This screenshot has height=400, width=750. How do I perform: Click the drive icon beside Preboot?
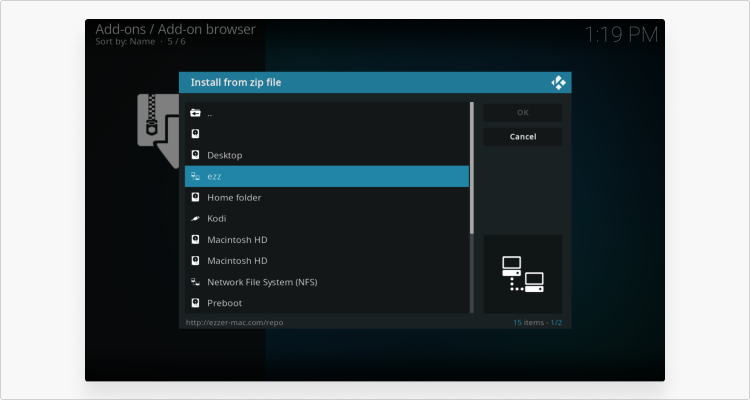[x=195, y=303]
